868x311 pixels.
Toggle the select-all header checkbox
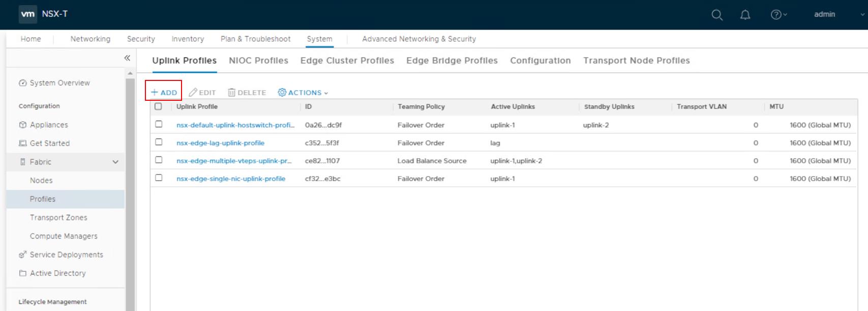point(158,106)
